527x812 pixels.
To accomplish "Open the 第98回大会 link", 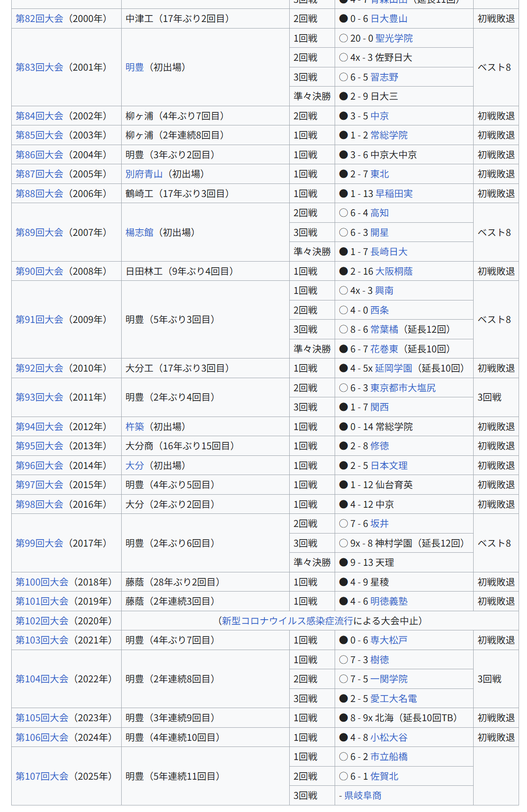I will [39, 505].
